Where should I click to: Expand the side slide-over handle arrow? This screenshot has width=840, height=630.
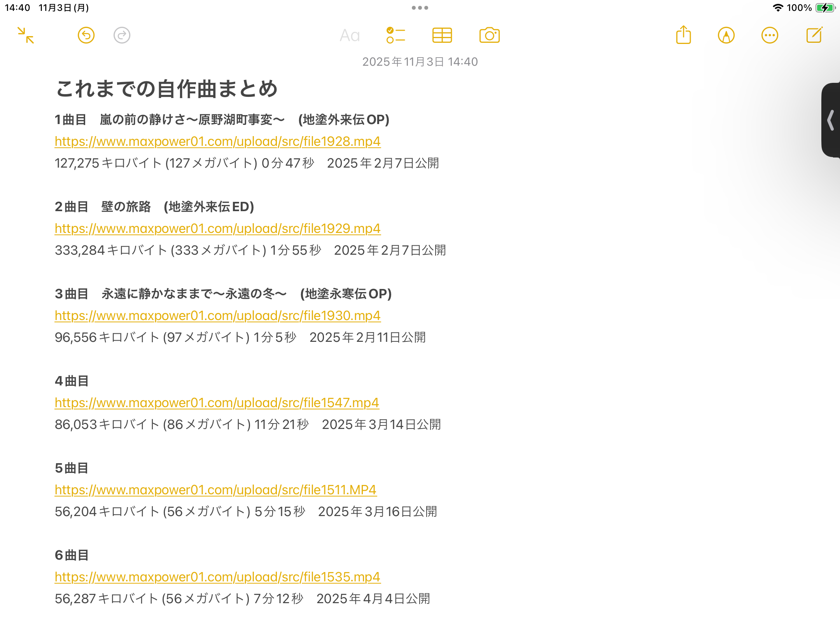point(831,120)
